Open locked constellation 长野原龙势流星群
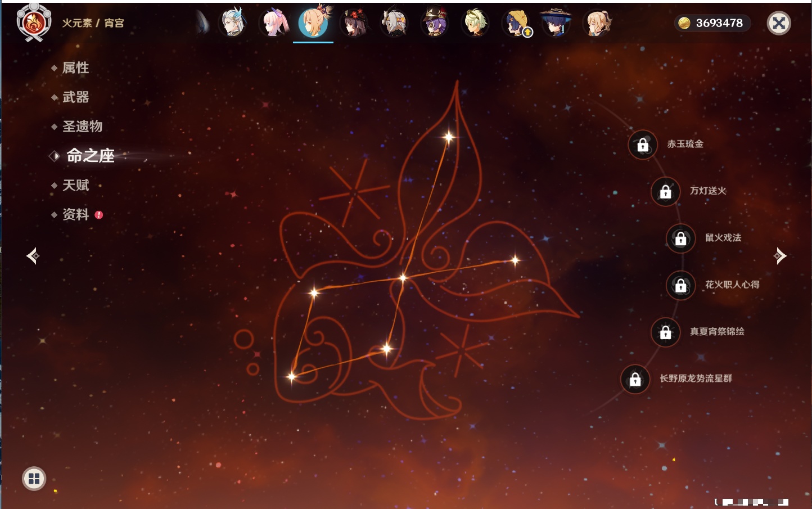Viewport: 812px width, 509px height. pyautogui.click(x=635, y=379)
